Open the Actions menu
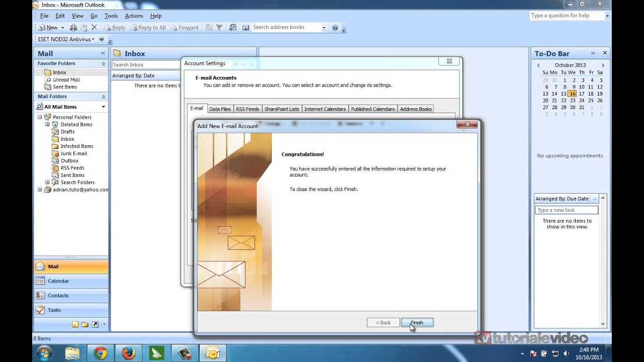The width and height of the screenshot is (644, 362). click(x=134, y=16)
